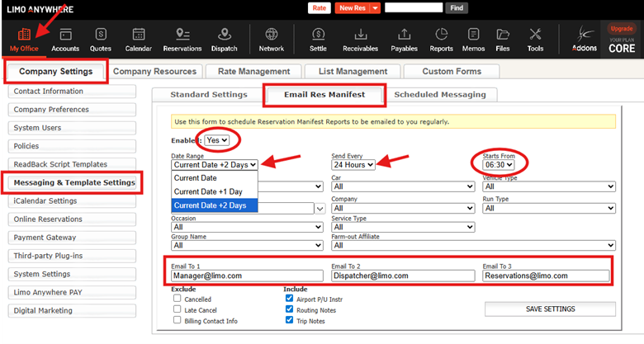The image size is (644, 344).
Task: Click the Quotes icon
Action: (102, 39)
